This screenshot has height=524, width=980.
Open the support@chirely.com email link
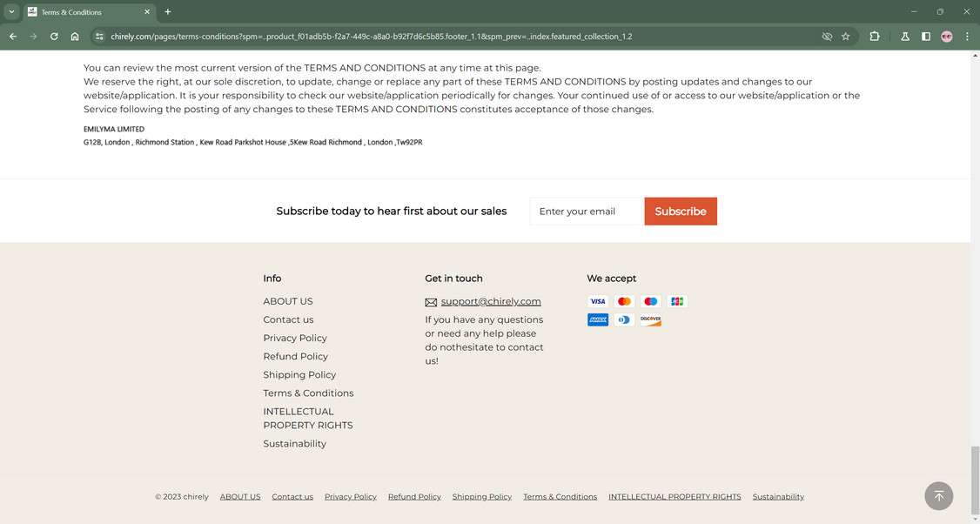pyautogui.click(x=490, y=301)
